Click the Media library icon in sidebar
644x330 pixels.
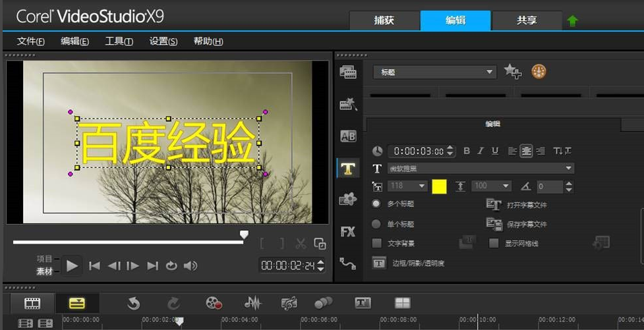(x=347, y=72)
